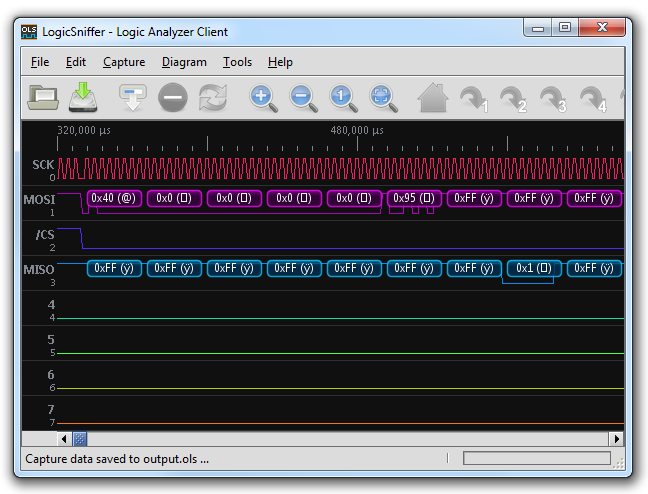Save the capture with the green-arrow disk icon

tap(83, 97)
